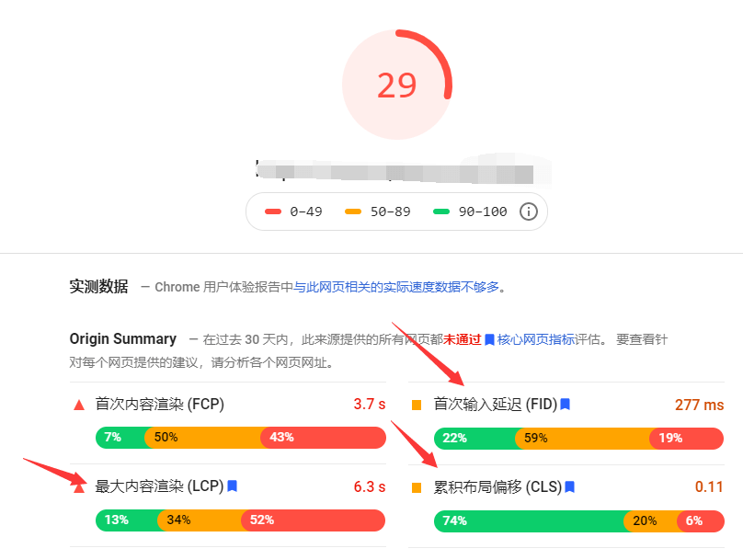Click the info icon beside the score legend

click(x=529, y=211)
